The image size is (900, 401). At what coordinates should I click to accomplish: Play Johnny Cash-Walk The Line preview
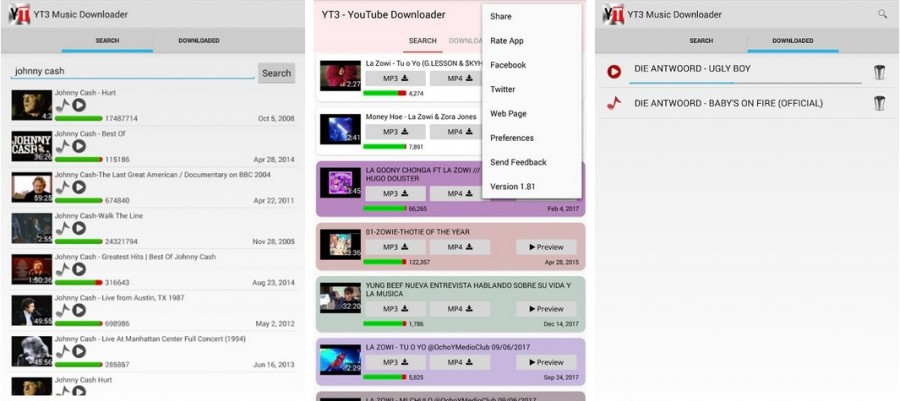(79, 228)
